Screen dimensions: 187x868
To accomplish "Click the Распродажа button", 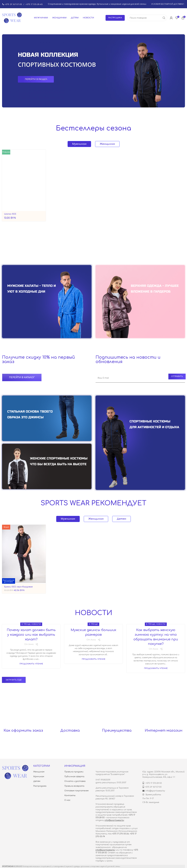I will (115, 18).
